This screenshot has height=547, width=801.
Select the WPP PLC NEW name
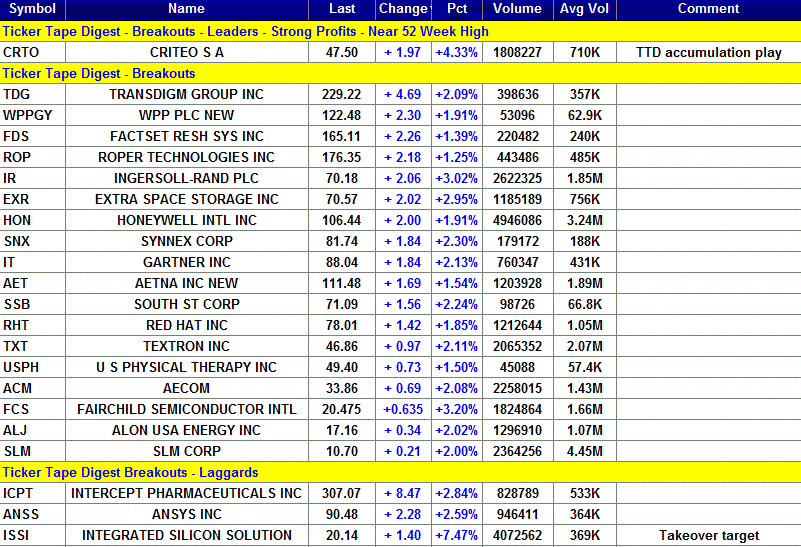[x=186, y=115]
